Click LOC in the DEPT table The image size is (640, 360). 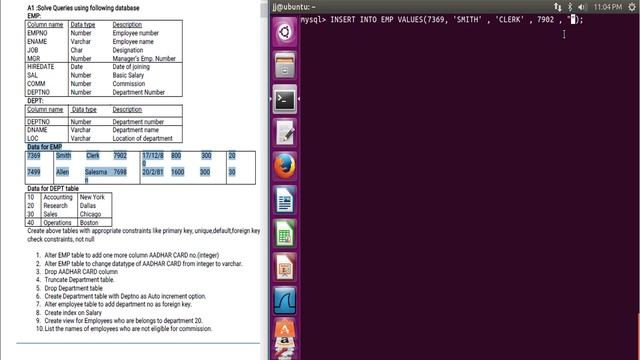tap(33, 138)
